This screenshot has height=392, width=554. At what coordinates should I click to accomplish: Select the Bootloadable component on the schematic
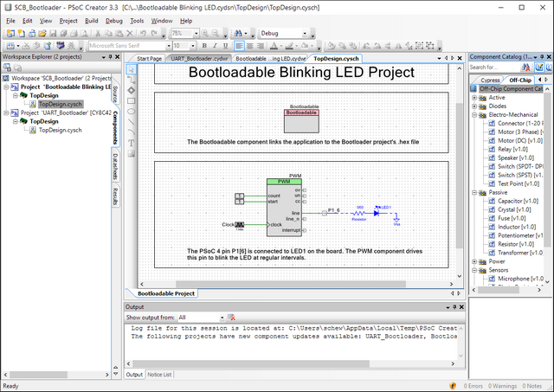tap(301, 121)
